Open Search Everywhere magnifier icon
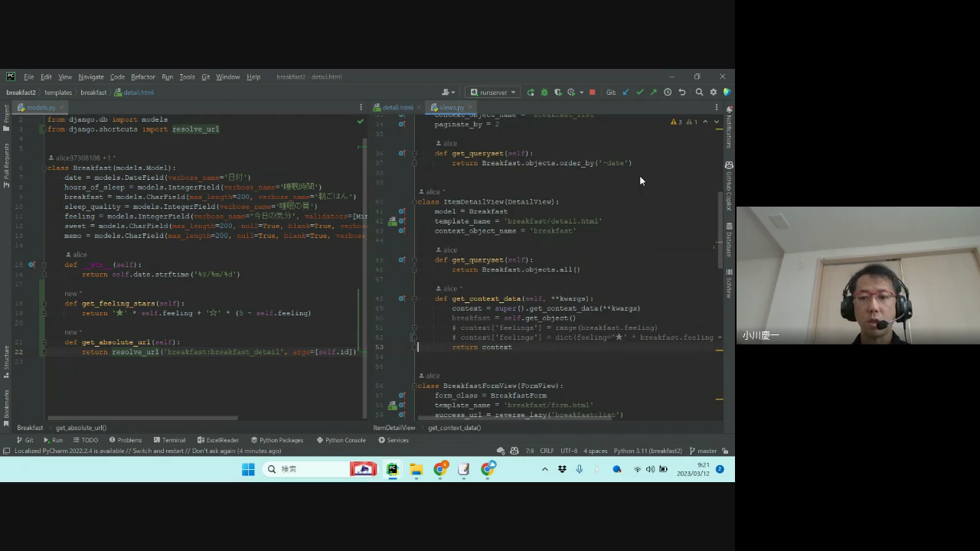 [x=699, y=93]
